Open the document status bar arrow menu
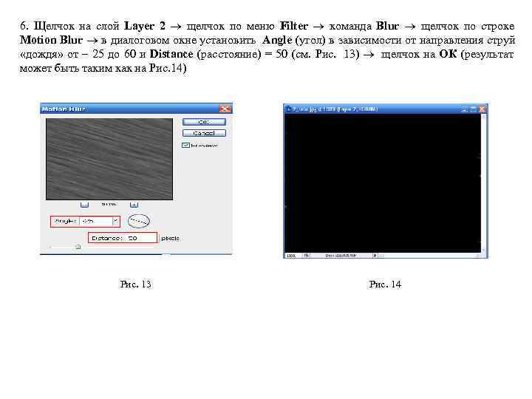The width and height of the screenshot is (532, 399). [x=375, y=256]
